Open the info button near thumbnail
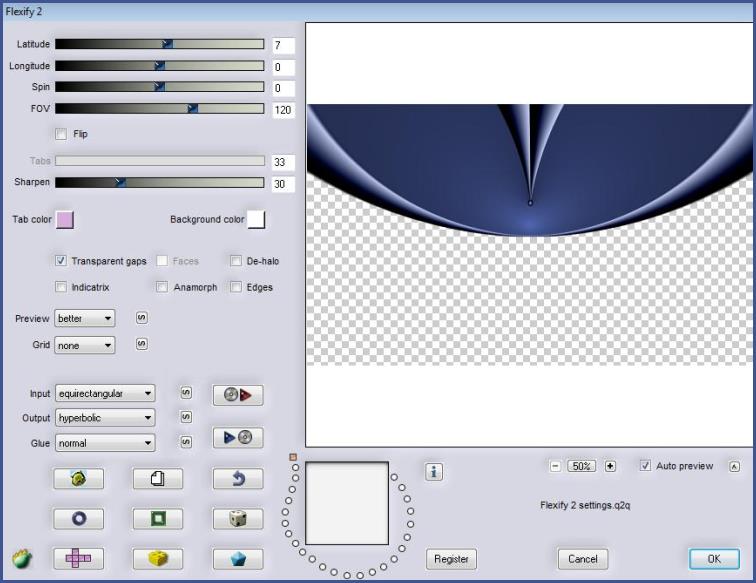756x583 pixels. pos(434,472)
